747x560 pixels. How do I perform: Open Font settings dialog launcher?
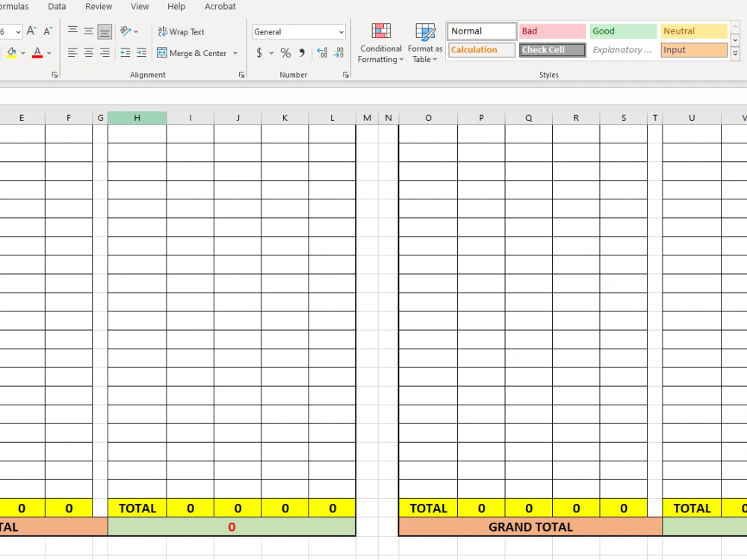55,75
